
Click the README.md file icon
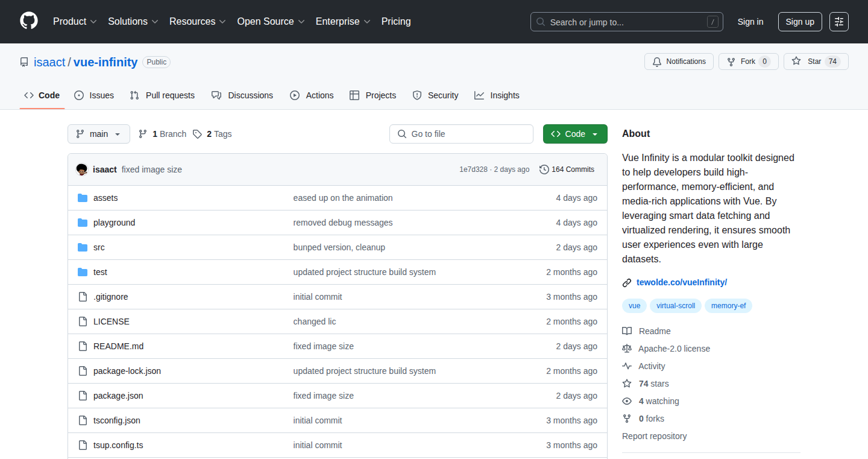(83, 346)
